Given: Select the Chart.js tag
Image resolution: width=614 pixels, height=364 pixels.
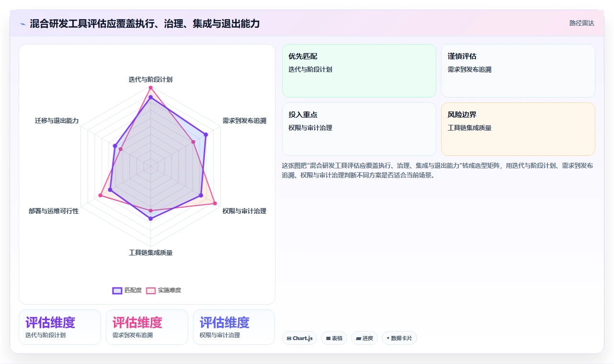Looking at the screenshot, I should [299, 338].
